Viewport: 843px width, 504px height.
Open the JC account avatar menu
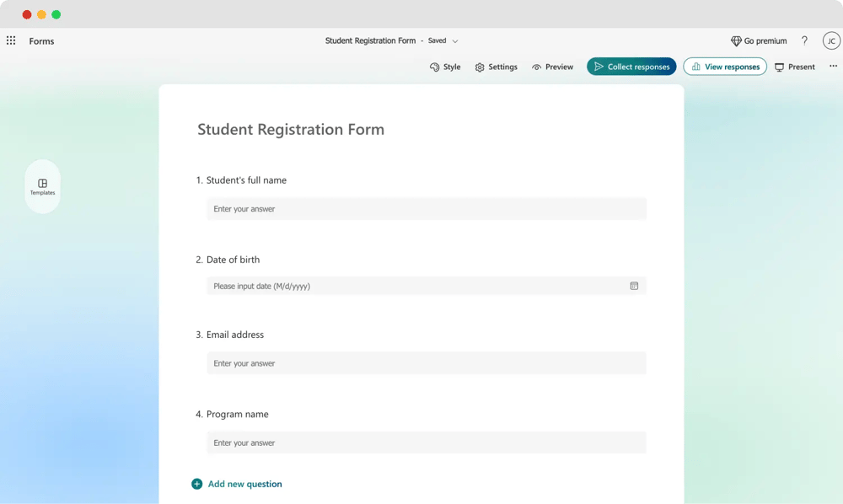coord(831,40)
